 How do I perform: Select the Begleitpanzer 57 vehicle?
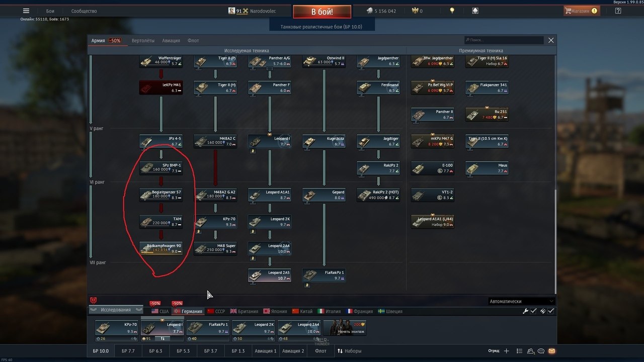pos(161,195)
